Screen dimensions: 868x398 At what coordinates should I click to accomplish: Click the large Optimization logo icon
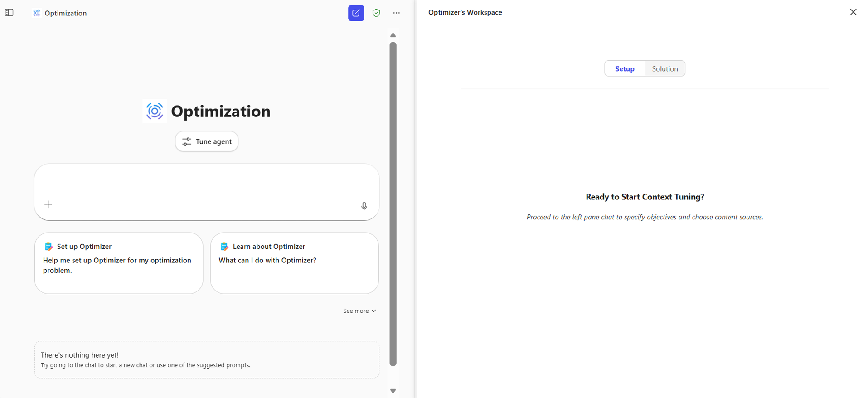coord(155,111)
